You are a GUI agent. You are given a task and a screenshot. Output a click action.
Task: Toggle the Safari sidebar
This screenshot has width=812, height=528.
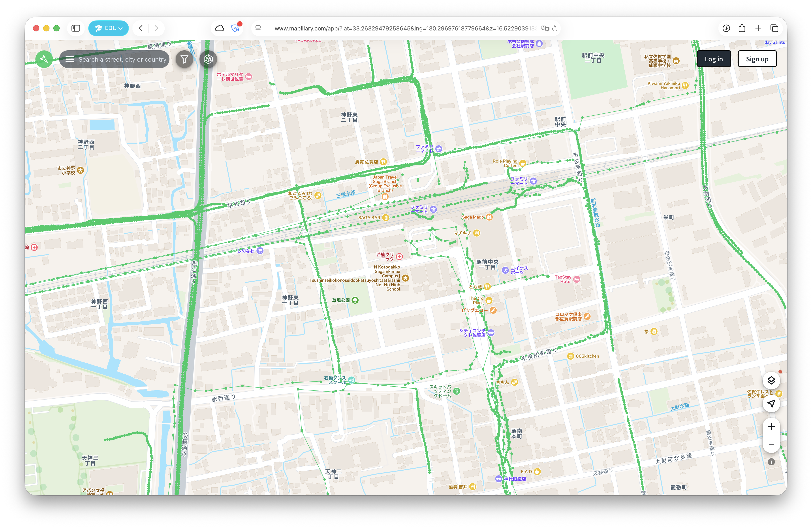tap(76, 28)
